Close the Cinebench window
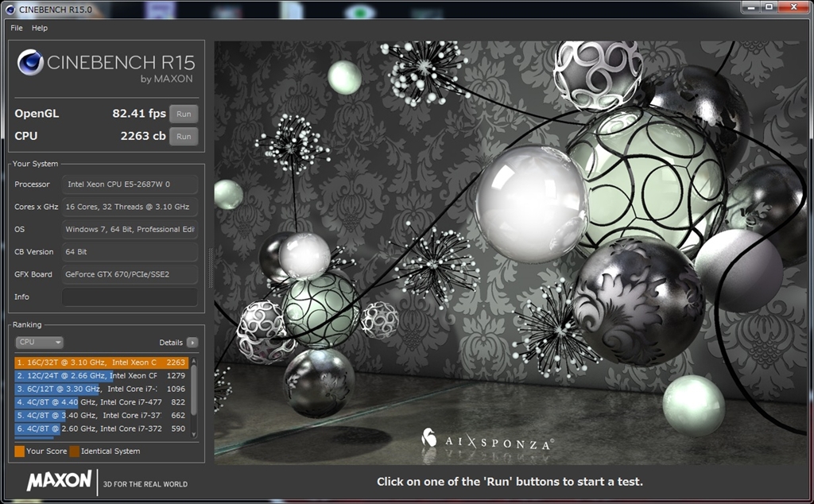The image size is (814, 504). coord(794,6)
